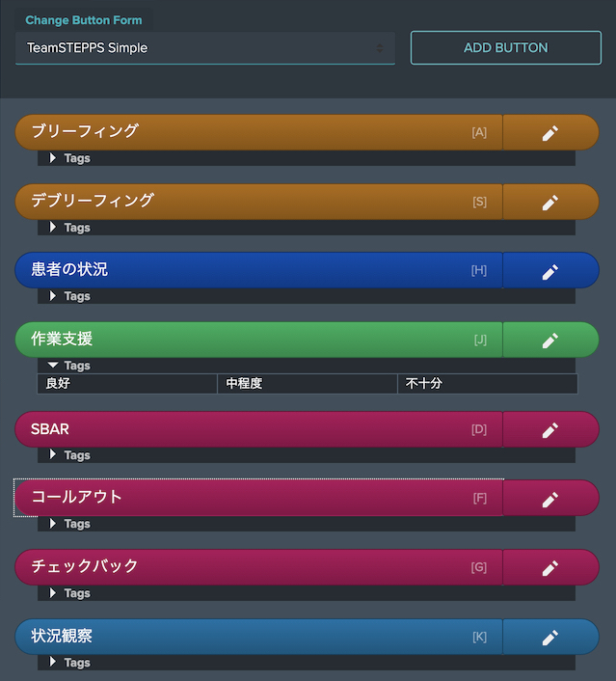Expand Tags under ブリーフィング
The image size is (616, 681).
[70, 158]
